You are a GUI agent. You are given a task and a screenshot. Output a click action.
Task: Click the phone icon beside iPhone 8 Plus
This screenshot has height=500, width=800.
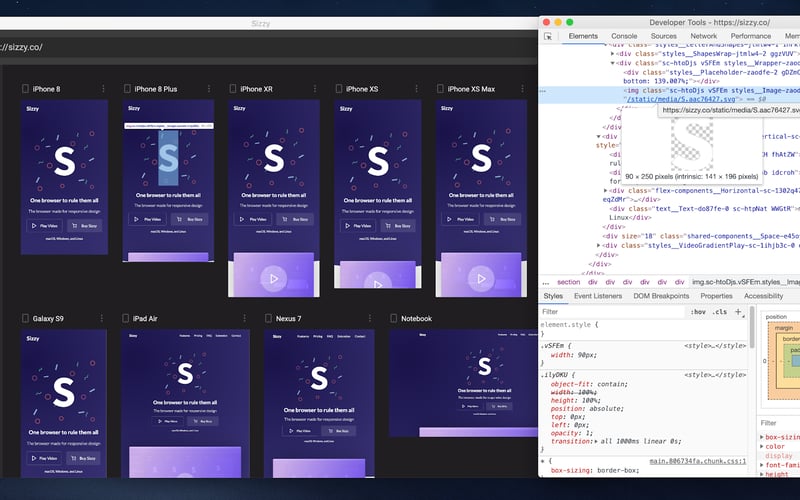click(x=126, y=89)
